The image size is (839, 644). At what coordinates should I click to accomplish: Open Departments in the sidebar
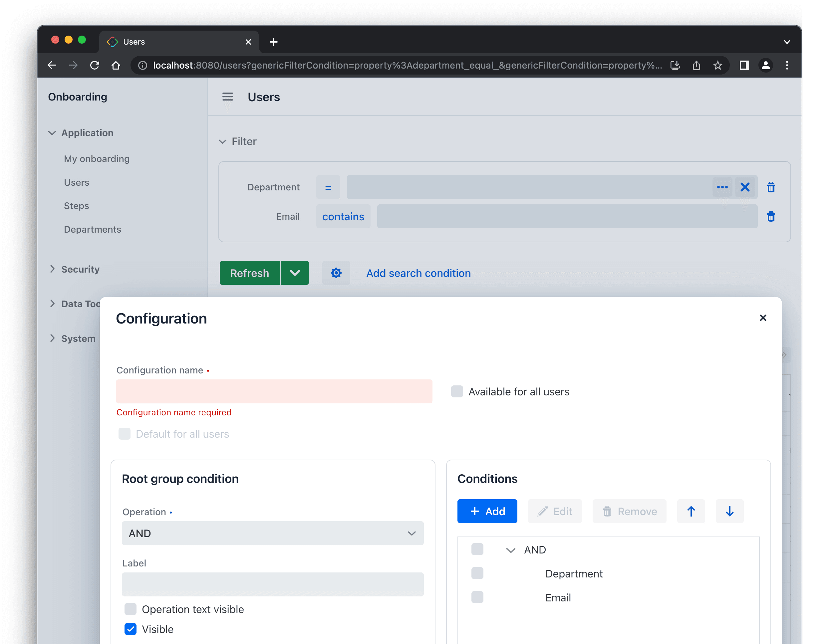pyautogui.click(x=93, y=229)
